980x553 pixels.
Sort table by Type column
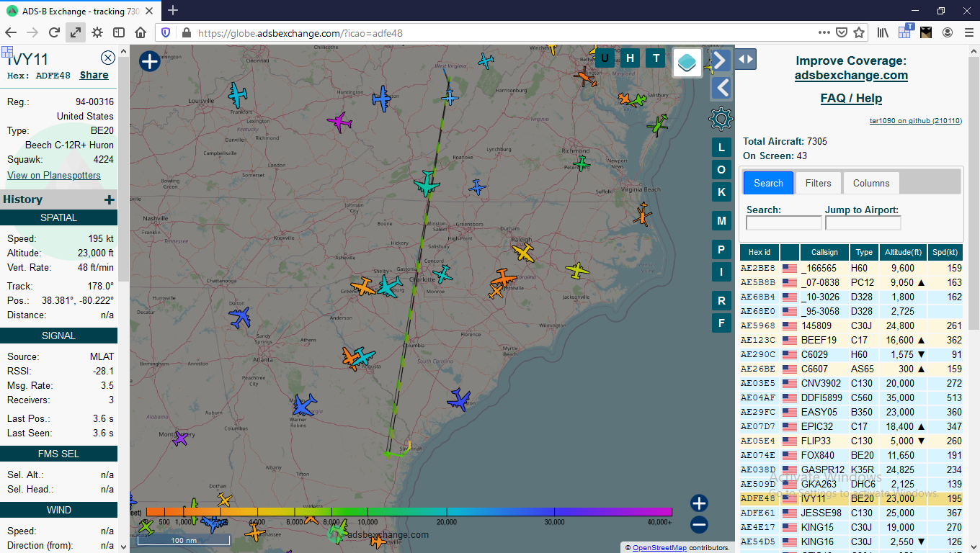865,252
